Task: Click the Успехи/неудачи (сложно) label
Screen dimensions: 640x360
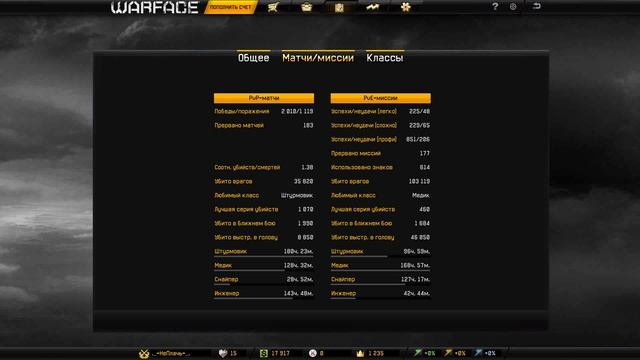Action: (364, 125)
